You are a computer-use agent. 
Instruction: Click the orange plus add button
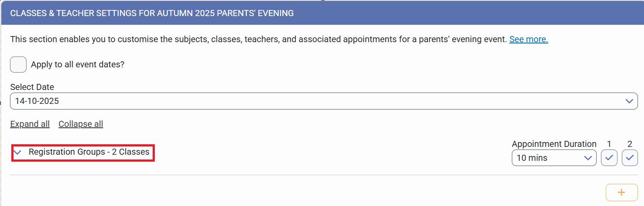(x=621, y=192)
